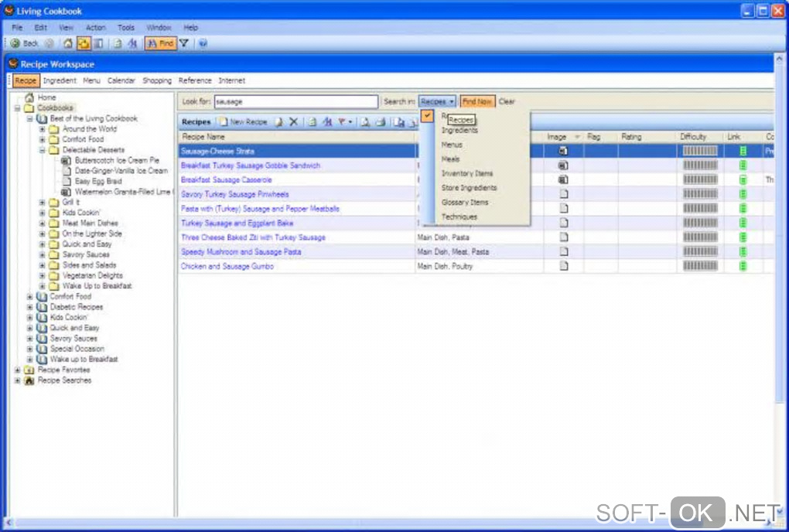Click the Find Now button
This screenshot has height=532, width=789.
[x=477, y=101]
